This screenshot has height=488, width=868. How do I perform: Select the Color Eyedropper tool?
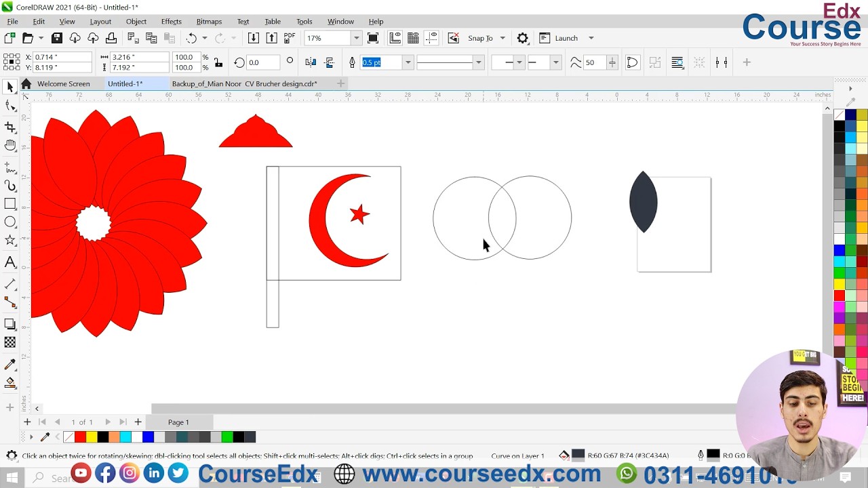click(x=9, y=365)
